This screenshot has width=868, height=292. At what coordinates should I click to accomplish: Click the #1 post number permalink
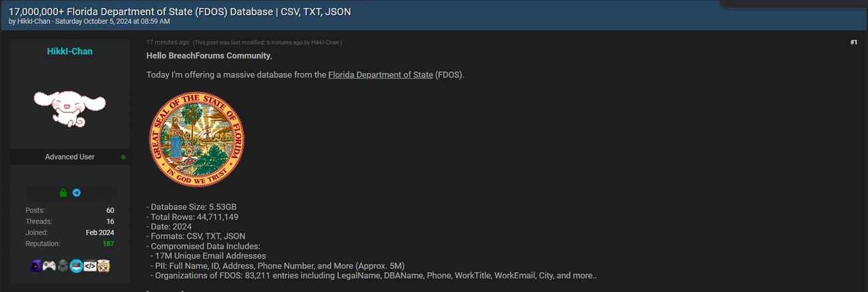(x=853, y=43)
